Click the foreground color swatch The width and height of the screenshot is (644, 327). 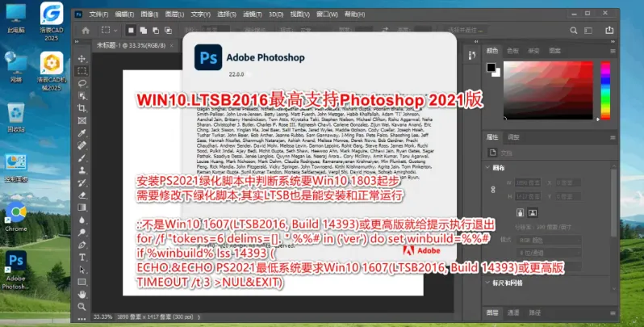(491, 67)
